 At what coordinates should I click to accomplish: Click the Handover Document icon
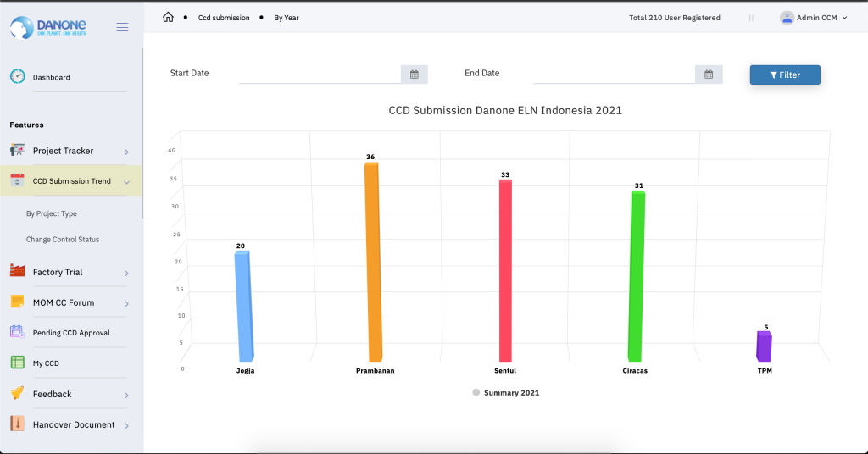(17, 423)
